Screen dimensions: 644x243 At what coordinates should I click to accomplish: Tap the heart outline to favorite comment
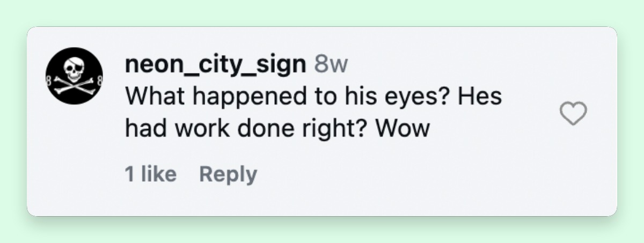tap(573, 114)
